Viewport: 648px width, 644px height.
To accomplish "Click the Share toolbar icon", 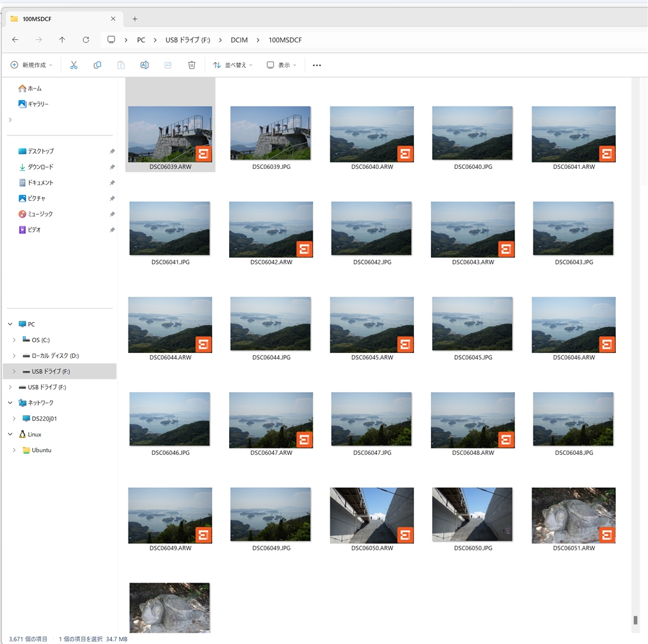I will coord(168,65).
